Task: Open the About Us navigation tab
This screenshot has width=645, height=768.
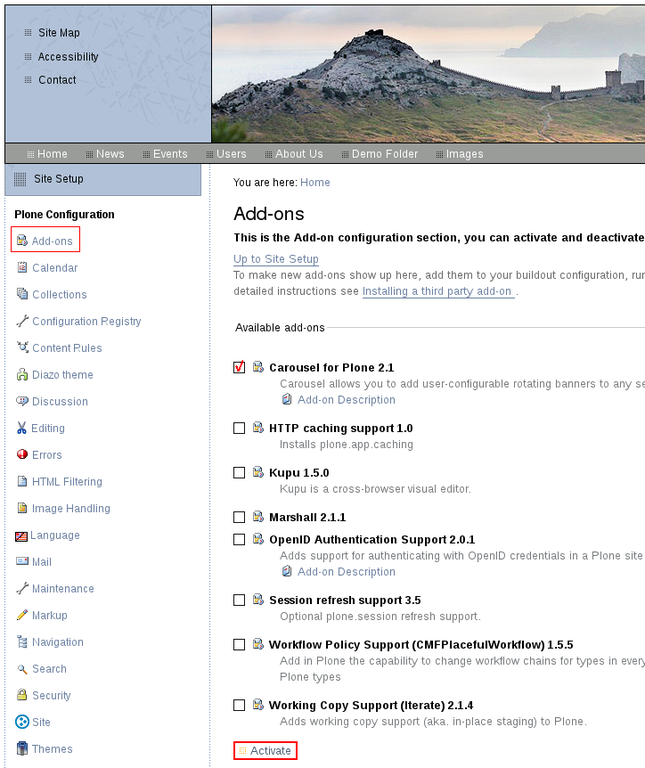Action: pos(294,154)
